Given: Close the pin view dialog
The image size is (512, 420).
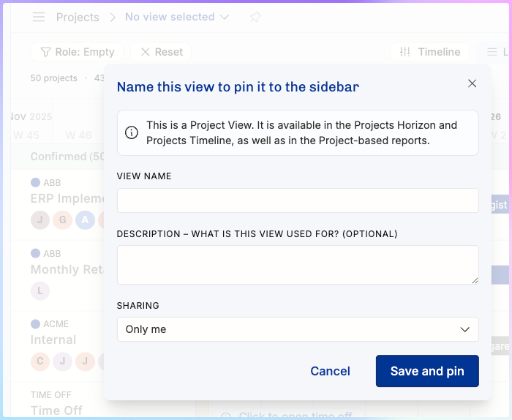Looking at the screenshot, I should coord(472,83).
